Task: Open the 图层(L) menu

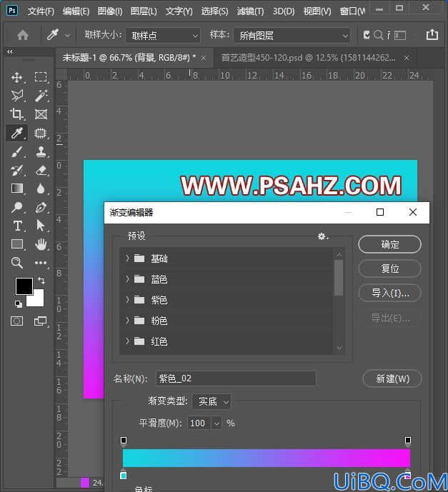Action: point(144,11)
